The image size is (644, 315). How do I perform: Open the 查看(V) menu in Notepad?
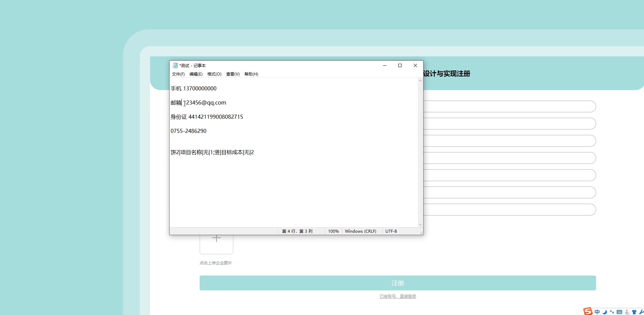(x=233, y=74)
